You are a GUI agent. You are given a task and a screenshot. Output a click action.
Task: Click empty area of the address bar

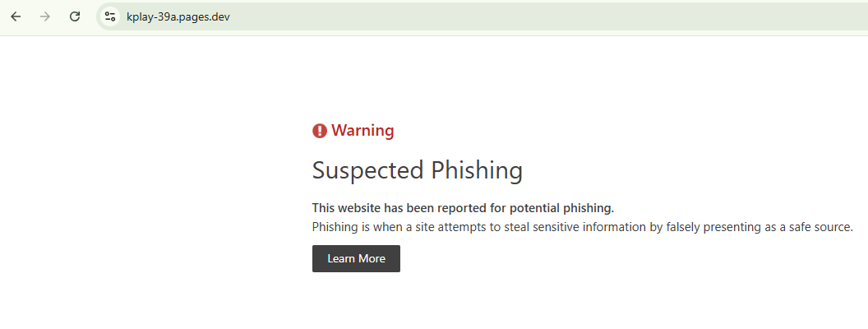(x=534, y=16)
